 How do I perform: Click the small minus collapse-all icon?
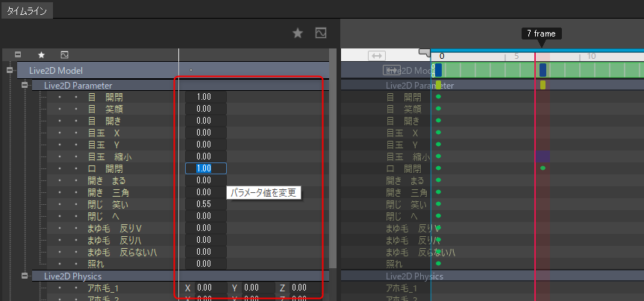(x=18, y=54)
